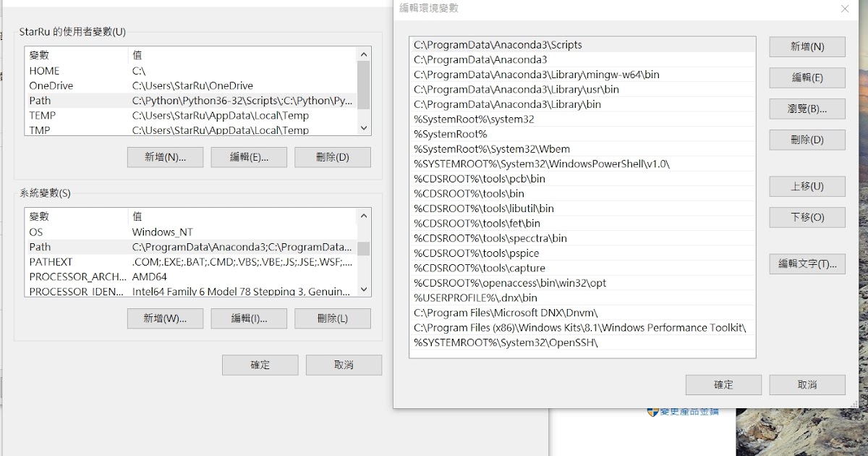Select TMP row in user variables

click(x=191, y=130)
